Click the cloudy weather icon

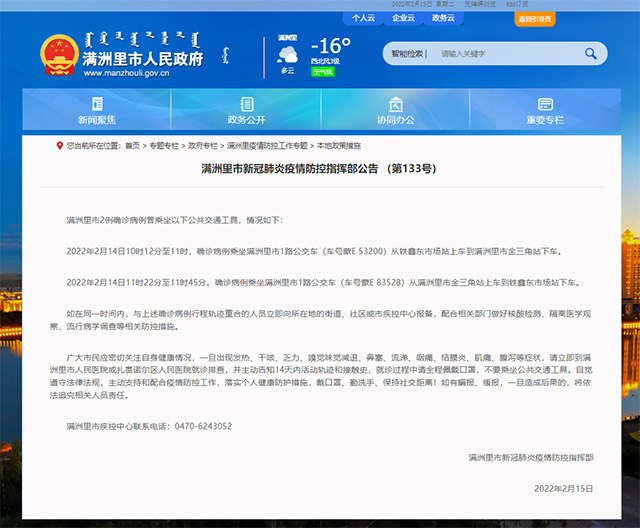[287, 53]
